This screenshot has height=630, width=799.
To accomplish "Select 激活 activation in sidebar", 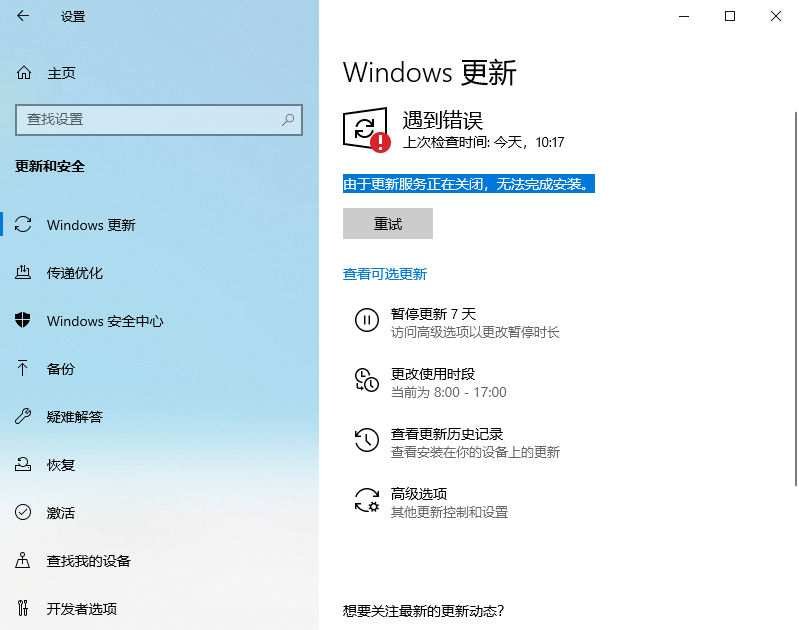I will click(61, 513).
